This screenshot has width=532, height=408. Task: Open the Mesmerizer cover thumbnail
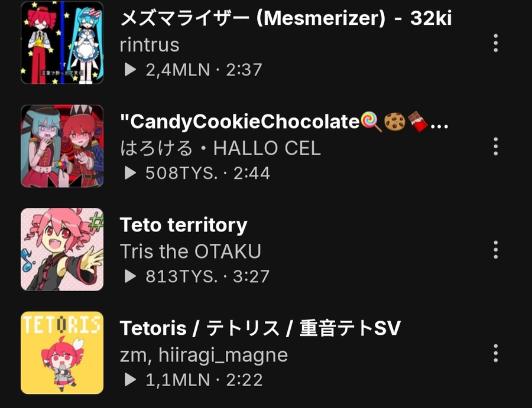click(x=62, y=43)
